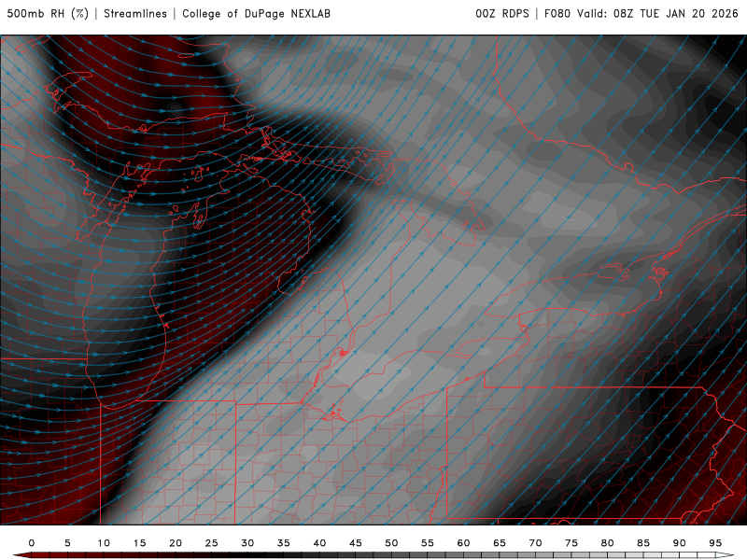Click the 70 label on the legend
Image resolution: width=747 pixels, height=560 pixels.
[x=535, y=543]
